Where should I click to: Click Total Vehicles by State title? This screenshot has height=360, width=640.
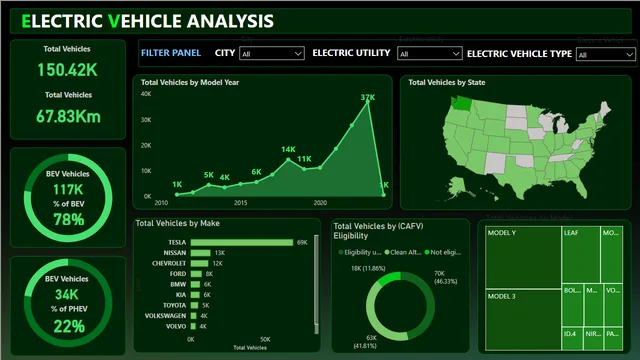point(447,82)
